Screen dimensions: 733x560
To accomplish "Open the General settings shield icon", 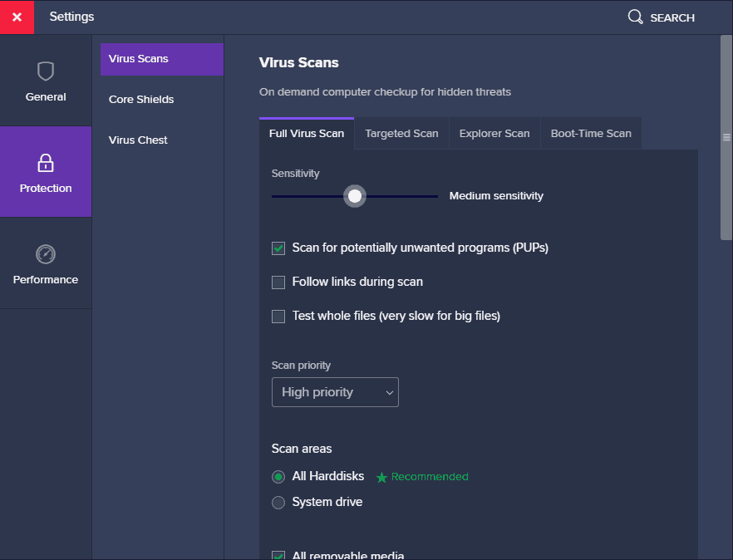I will (x=46, y=71).
